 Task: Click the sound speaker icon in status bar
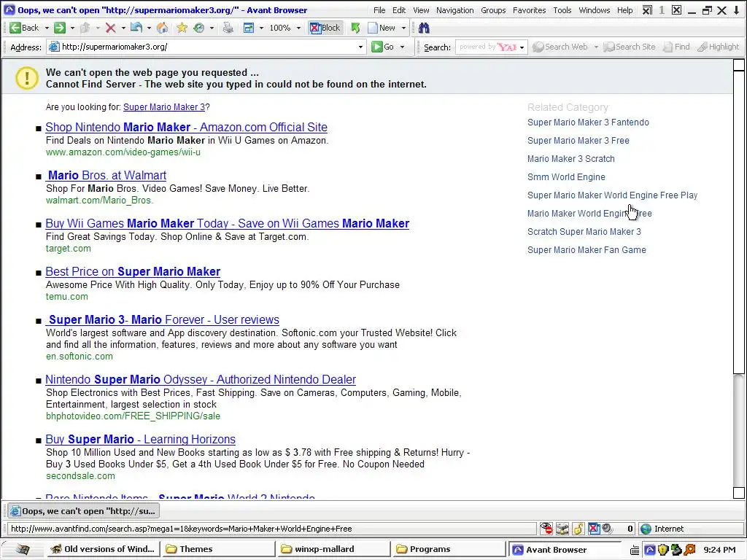(607, 529)
